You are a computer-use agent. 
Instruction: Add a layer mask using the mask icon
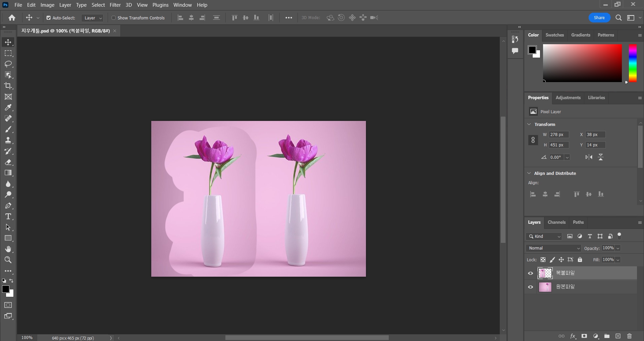point(584,336)
